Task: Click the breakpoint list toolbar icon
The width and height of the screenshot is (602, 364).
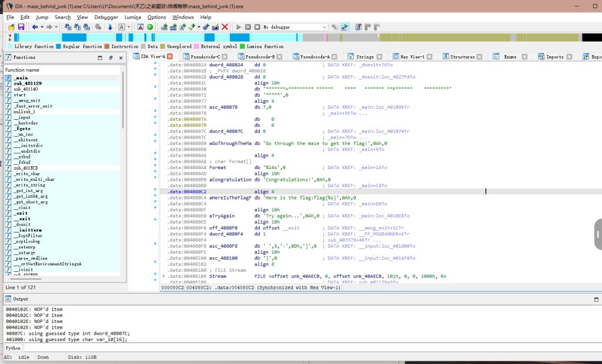Action: point(358,27)
